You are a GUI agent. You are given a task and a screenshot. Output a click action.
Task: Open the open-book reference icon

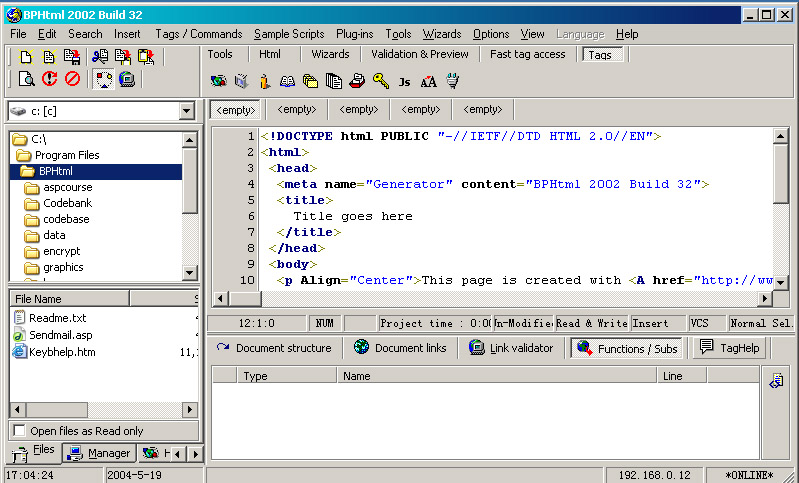pyautogui.click(x=287, y=81)
